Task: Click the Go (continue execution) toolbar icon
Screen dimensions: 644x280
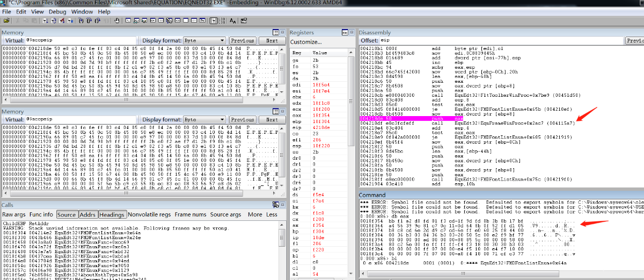Action: tap(45, 20)
